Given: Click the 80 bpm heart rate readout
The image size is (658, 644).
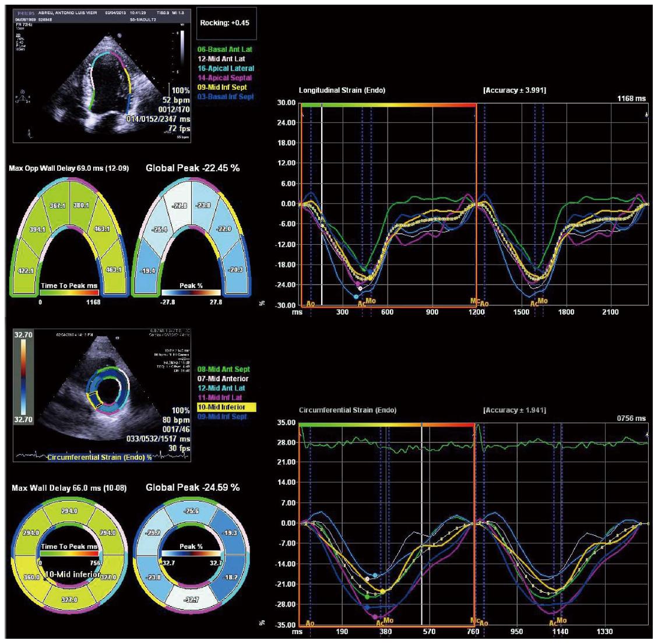Looking at the screenshot, I should click(176, 420).
